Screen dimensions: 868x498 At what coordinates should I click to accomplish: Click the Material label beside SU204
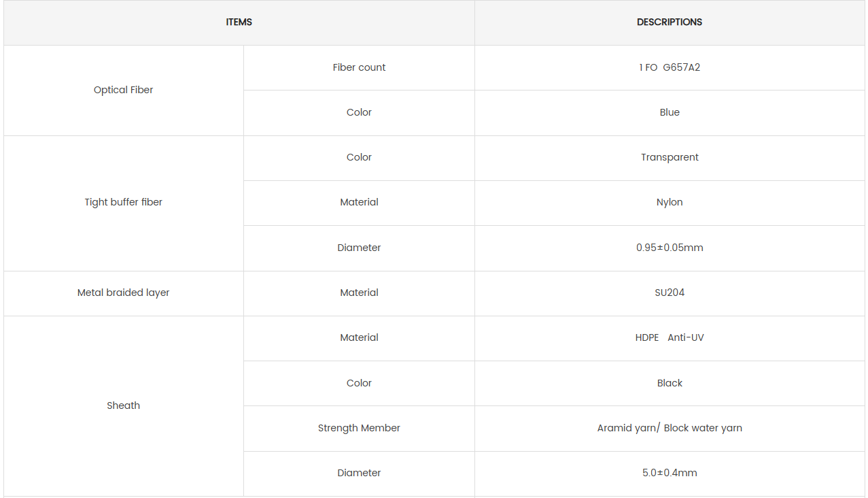pyautogui.click(x=359, y=293)
